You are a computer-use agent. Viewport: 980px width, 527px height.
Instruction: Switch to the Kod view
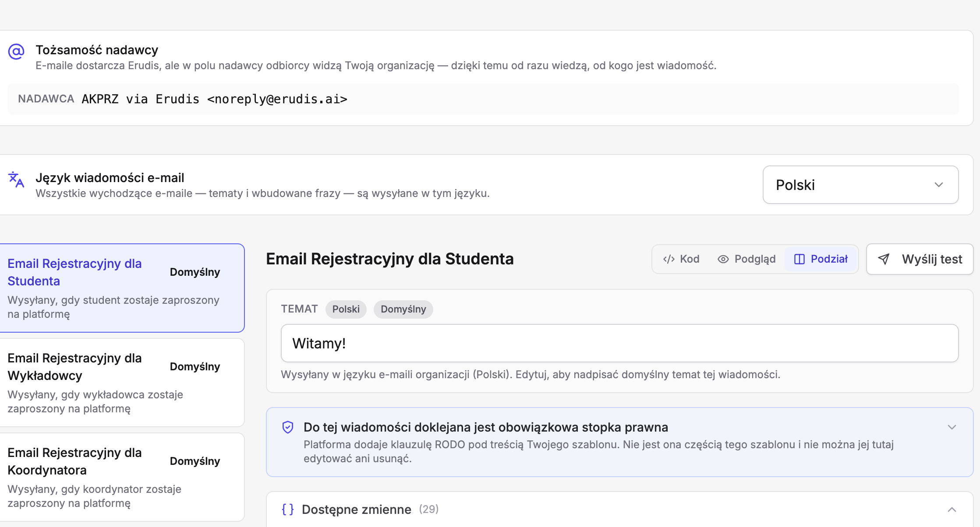coord(681,259)
